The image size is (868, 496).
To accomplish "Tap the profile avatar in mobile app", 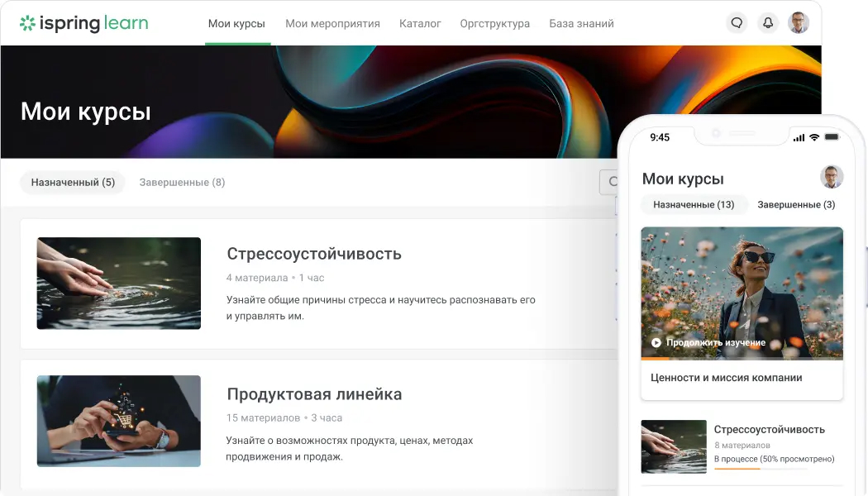I will [831, 177].
